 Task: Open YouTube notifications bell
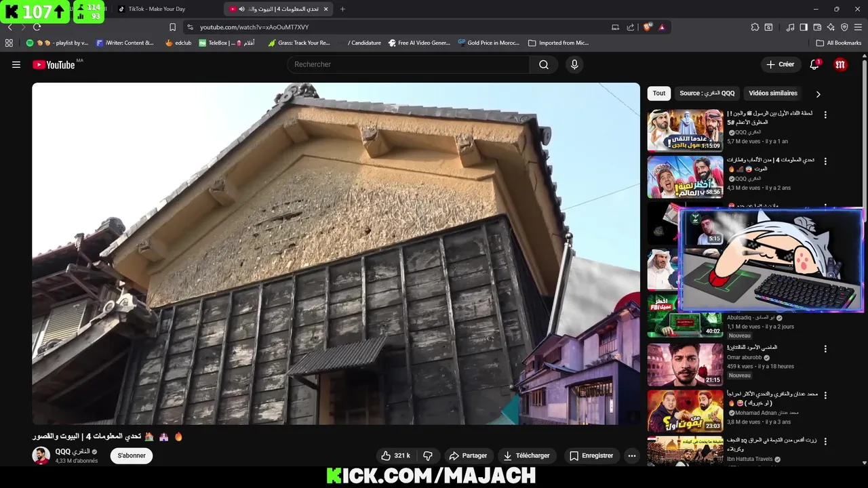coord(814,64)
